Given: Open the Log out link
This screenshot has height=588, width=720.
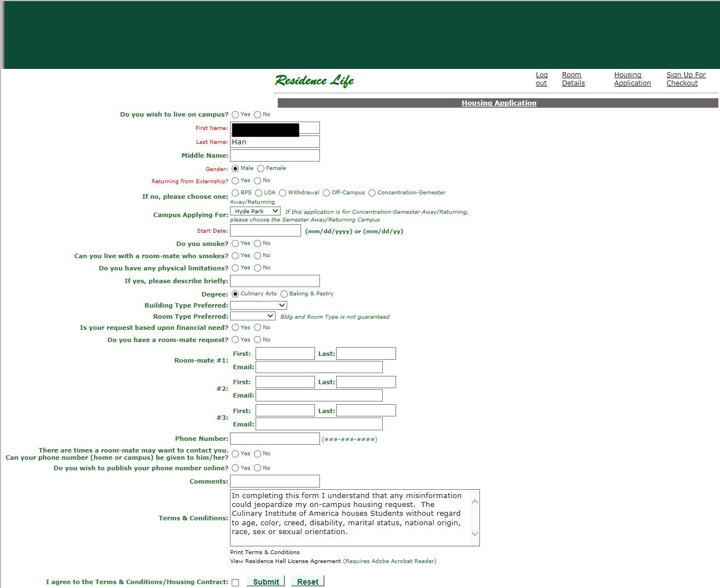Looking at the screenshot, I should point(542,79).
